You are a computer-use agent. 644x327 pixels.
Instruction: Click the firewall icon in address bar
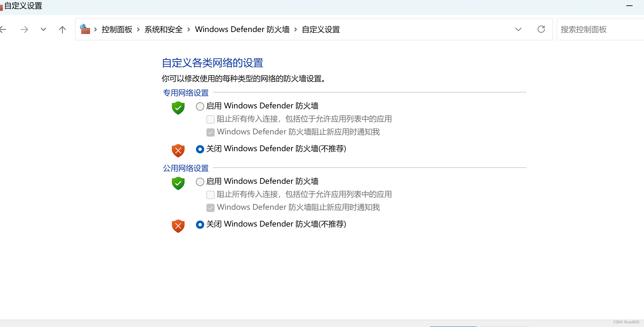85,29
